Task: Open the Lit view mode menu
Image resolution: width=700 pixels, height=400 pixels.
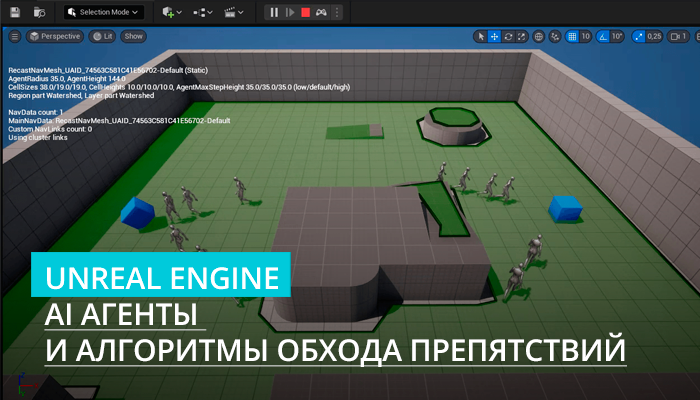Action: point(102,36)
